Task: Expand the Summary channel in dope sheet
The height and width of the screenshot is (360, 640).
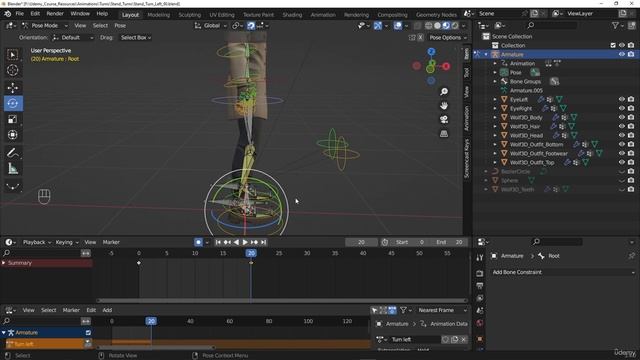Action: 4,263
